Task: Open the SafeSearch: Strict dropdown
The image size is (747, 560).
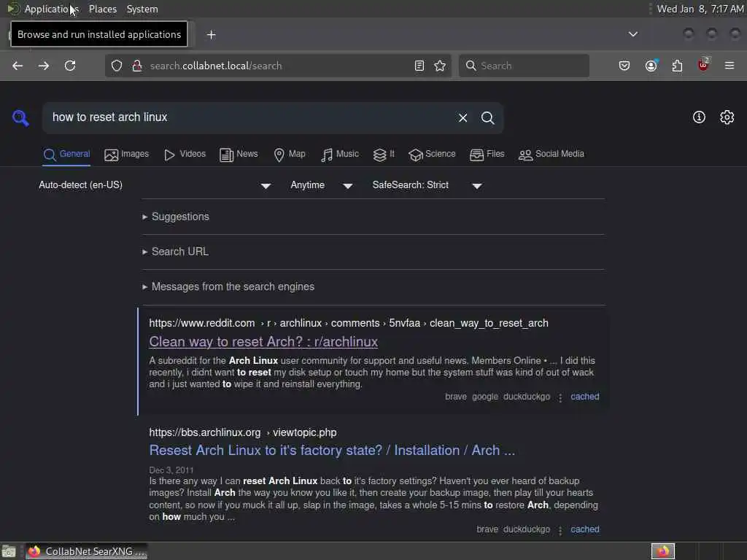Action: [x=427, y=185]
